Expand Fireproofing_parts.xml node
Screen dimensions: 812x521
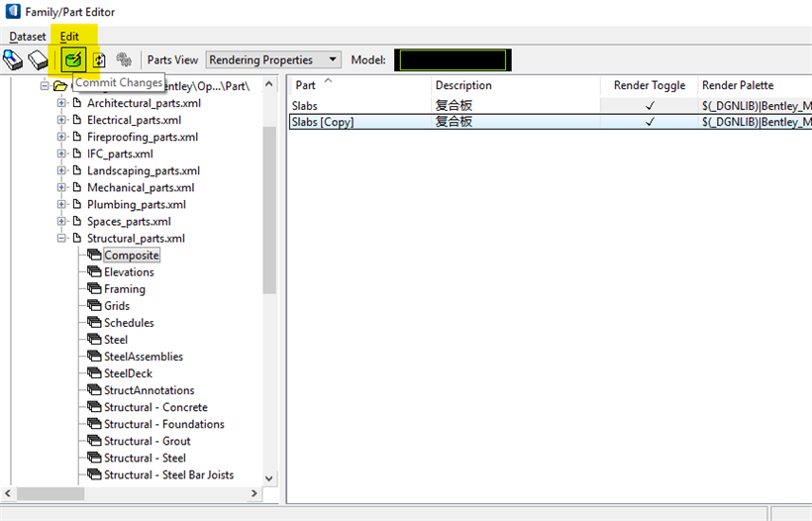[61, 137]
